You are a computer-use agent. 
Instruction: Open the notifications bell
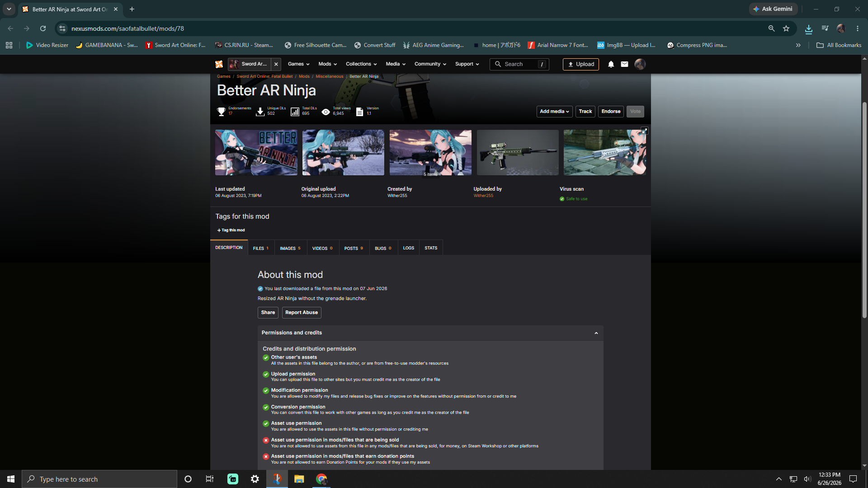(611, 64)
